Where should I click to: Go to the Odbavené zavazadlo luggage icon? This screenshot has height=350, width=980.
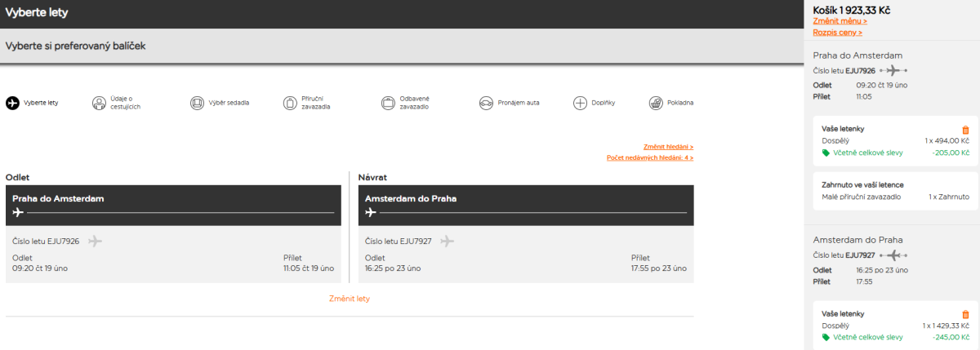point(388,103)
